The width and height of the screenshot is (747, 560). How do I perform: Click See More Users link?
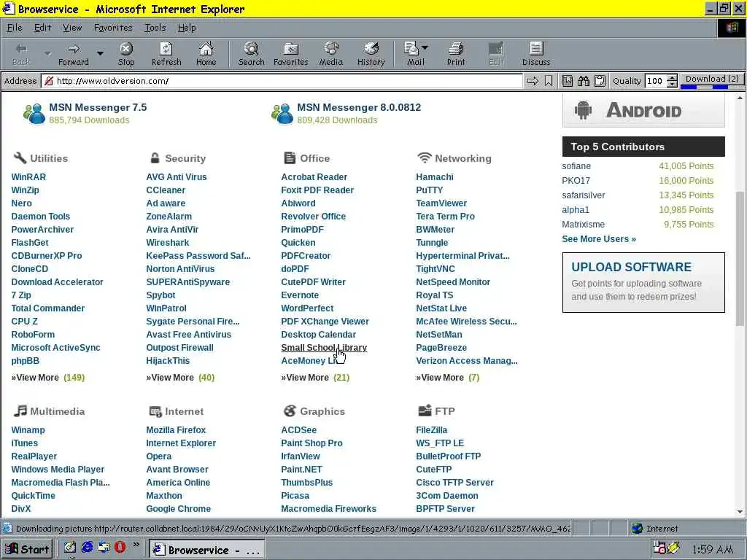click(599, 239)
